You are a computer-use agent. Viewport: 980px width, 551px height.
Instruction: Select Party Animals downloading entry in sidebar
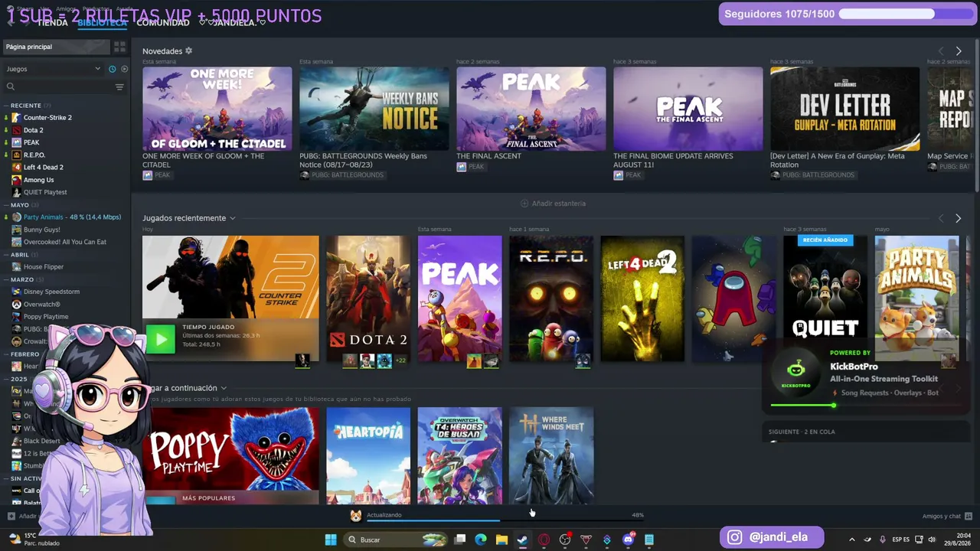[72, 217]
